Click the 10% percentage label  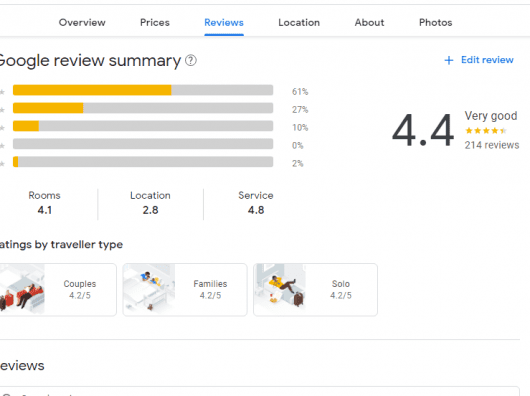300,127
